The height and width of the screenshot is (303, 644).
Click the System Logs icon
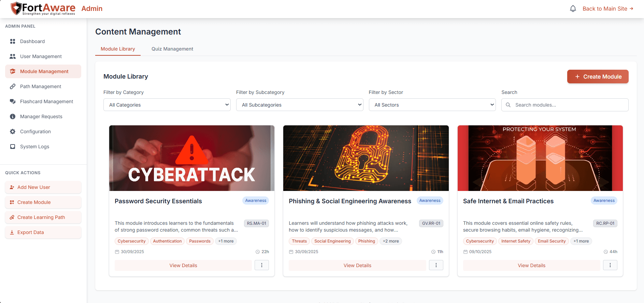click(13, 147)
